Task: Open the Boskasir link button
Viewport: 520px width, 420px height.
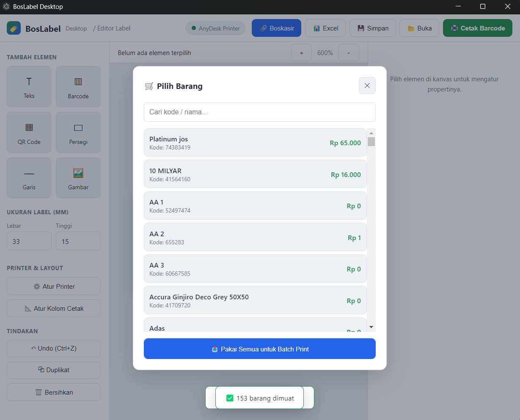Action: tap(276, 28)
